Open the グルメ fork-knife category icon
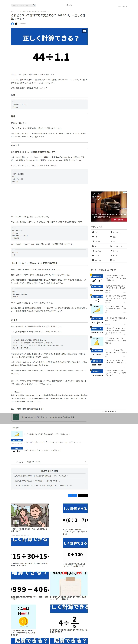138x644 pixels. tap(111, 255)
